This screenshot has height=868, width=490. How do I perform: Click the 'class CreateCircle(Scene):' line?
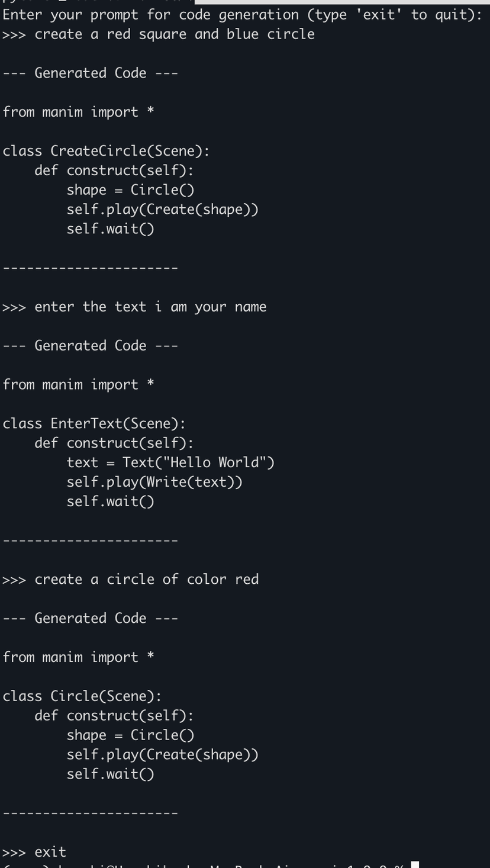pos(106,151)
